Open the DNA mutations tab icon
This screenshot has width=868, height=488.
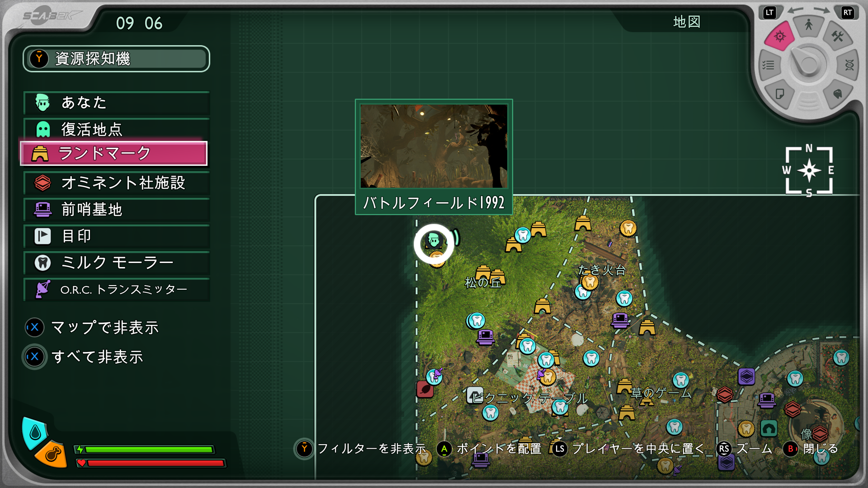point(849,66)
